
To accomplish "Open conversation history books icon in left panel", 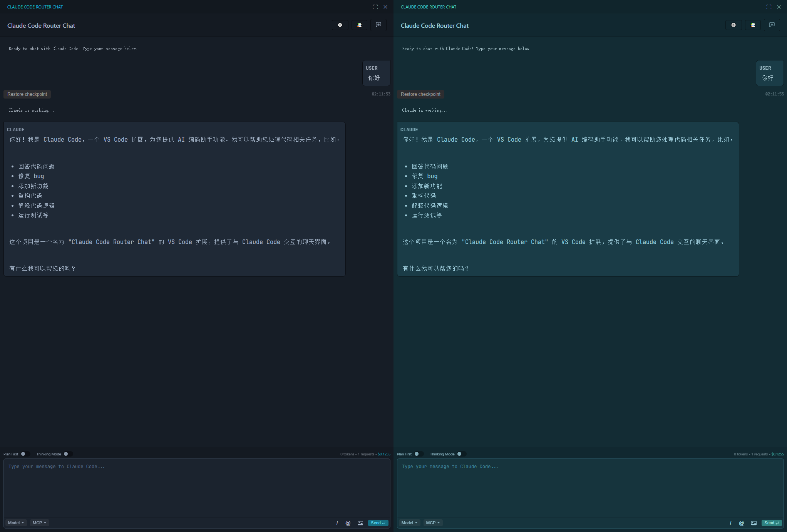I will coord(359,25).
